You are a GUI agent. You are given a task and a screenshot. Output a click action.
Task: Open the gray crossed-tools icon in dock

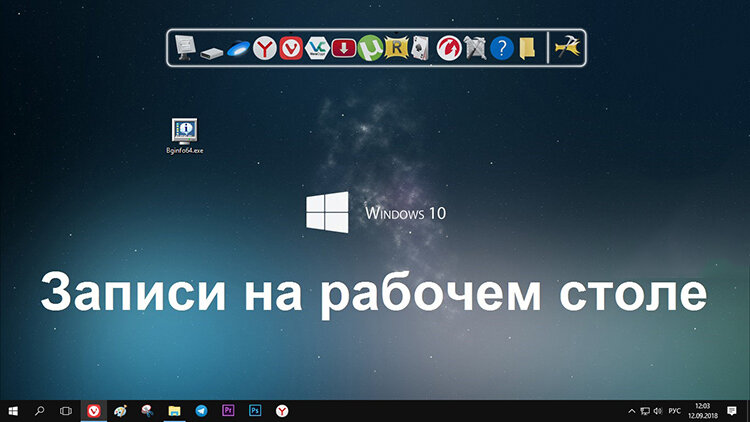[475, 48]
